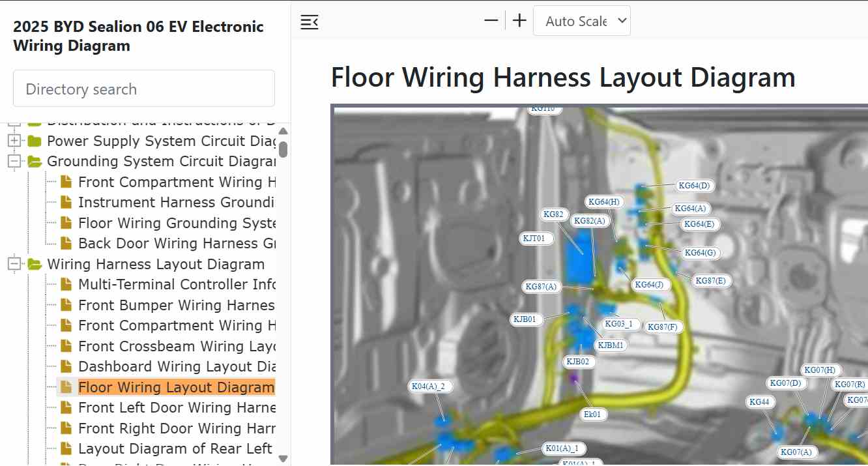Open Floor Wiring Grounding System page

point(177,223)
